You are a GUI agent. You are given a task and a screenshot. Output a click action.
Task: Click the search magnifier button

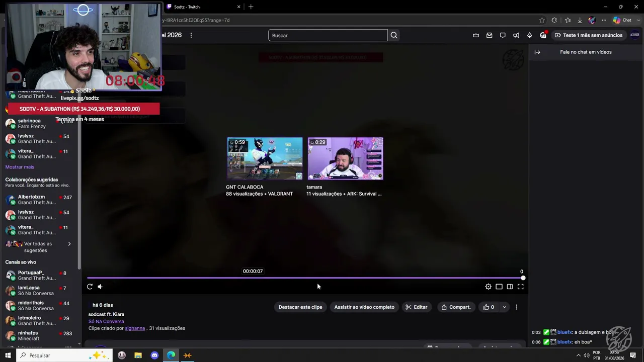click(x=394, y=35)
